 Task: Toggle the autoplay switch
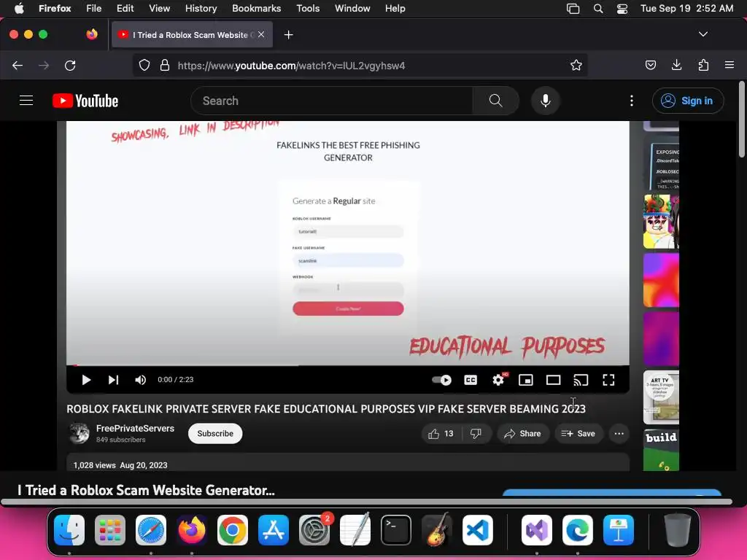(x=441, y=380)
